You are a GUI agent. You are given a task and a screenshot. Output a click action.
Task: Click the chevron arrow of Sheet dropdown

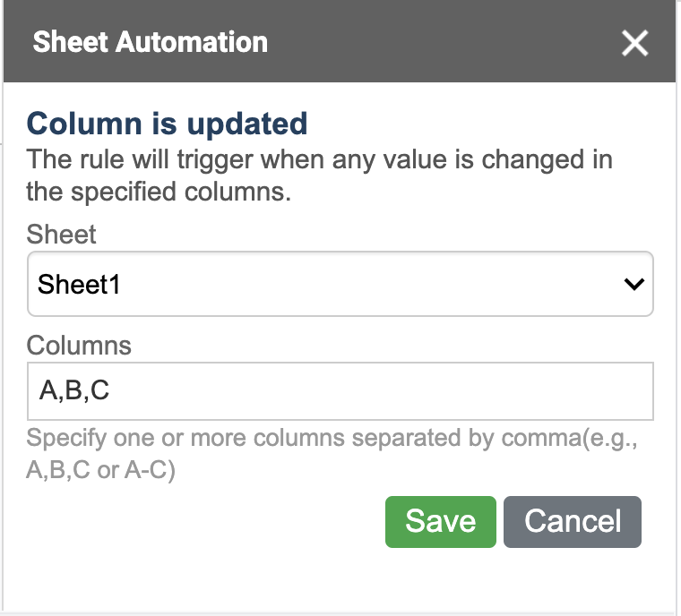(634, 284)
